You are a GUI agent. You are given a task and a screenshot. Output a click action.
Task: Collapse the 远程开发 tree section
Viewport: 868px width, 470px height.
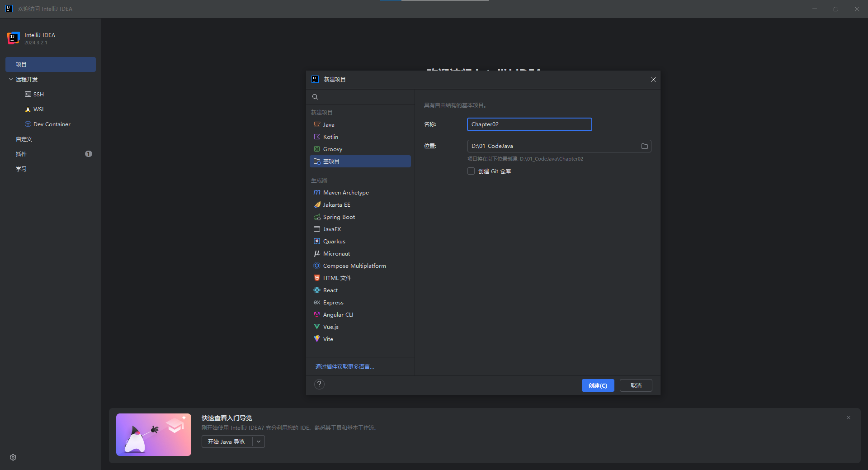click(11, 79)
